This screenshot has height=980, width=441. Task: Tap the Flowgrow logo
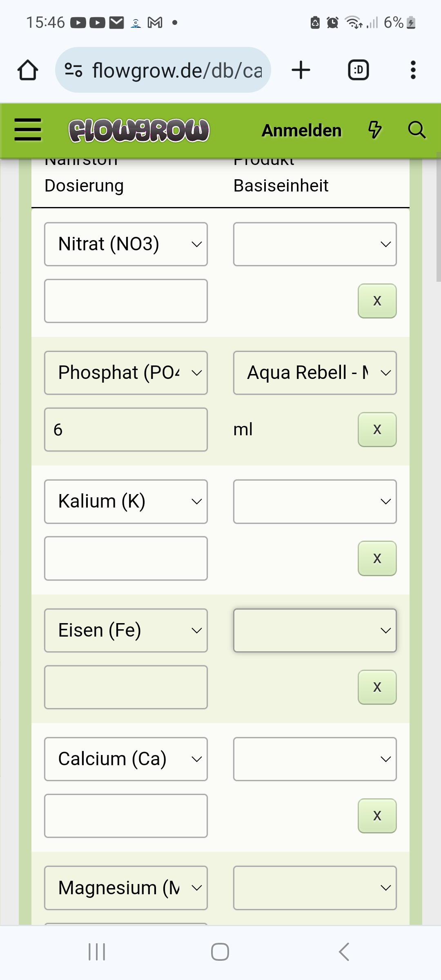pyautogui.click(x=139, y=131)
